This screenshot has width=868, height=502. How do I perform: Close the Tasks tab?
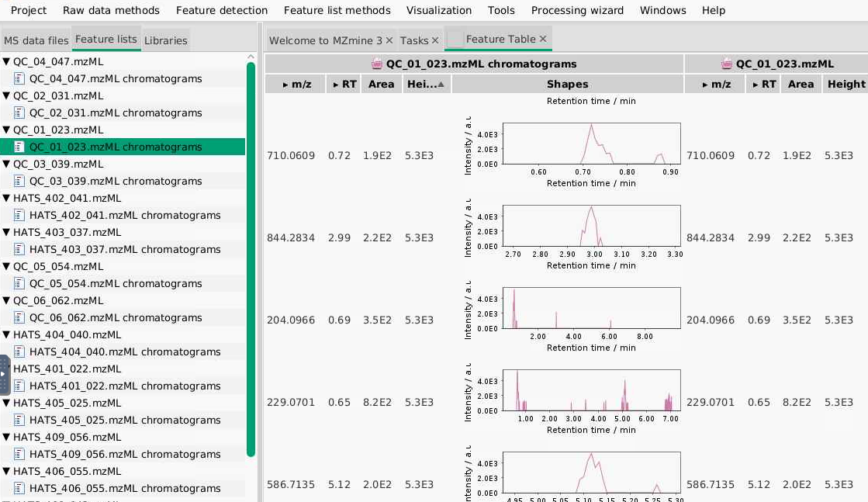[x=435, y=40]
